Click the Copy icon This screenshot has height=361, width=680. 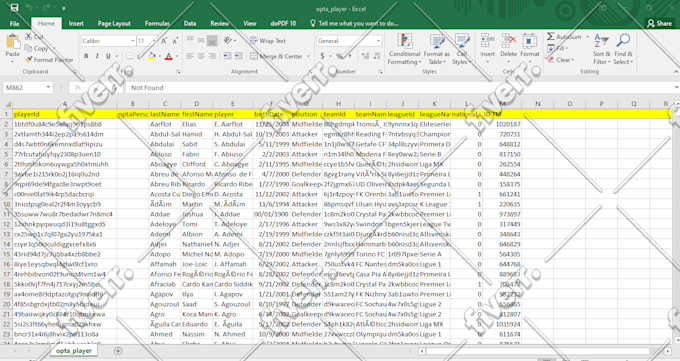click(x=29, y=48)
